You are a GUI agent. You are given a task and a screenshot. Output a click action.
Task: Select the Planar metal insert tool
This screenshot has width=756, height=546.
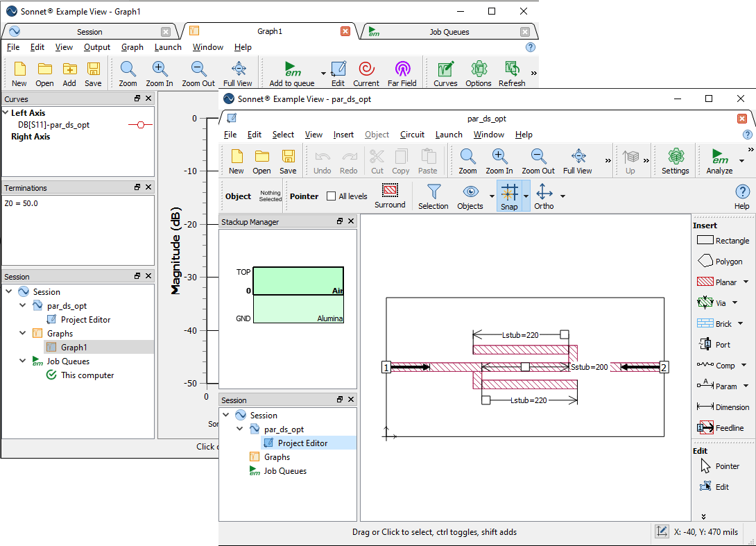(717, 282)
